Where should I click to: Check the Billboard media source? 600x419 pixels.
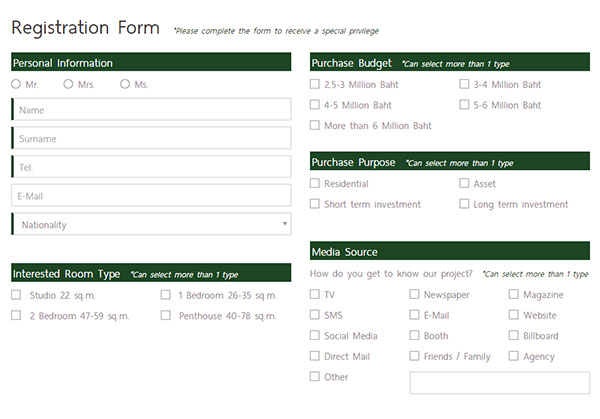(x=514, y=336)
